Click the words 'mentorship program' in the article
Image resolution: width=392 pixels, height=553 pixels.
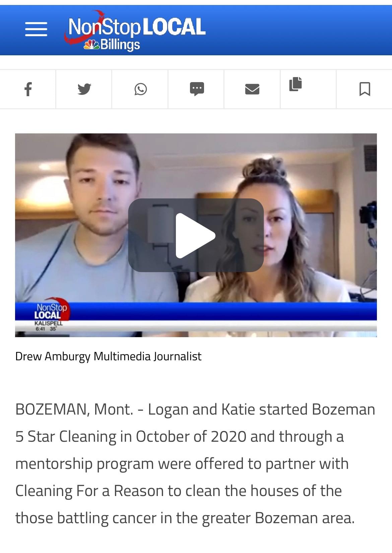pos(85,464)
